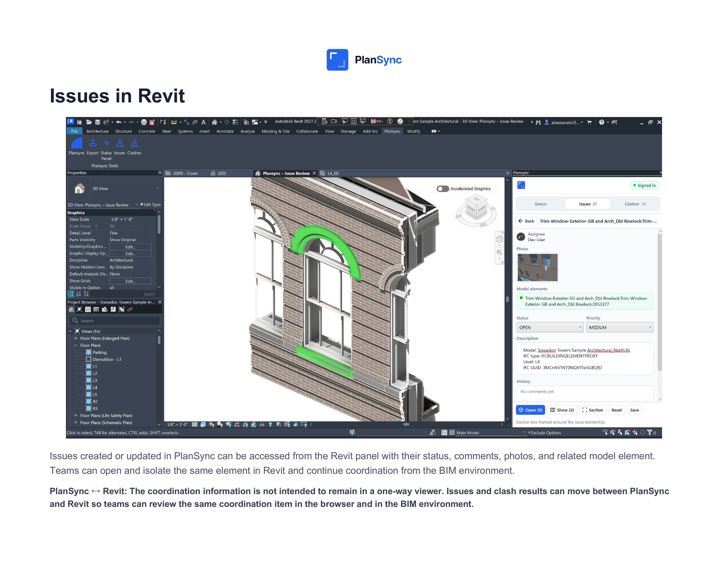The width and height of the screenshot is (728, 563).
Task: Click the 3D viewport horizontal scrollbar
Action: (x=406, y=425)
